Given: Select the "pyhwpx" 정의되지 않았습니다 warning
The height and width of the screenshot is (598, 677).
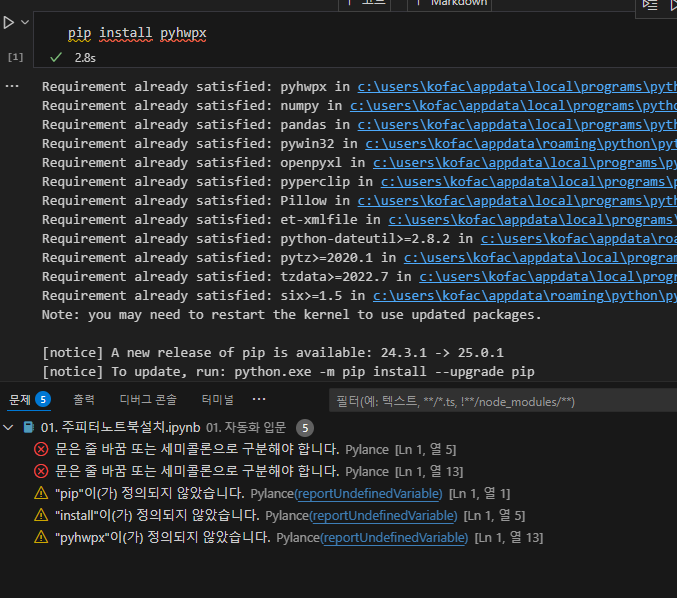Looking at the screenshot, I should pyautogui.click(x=163, y=538).
